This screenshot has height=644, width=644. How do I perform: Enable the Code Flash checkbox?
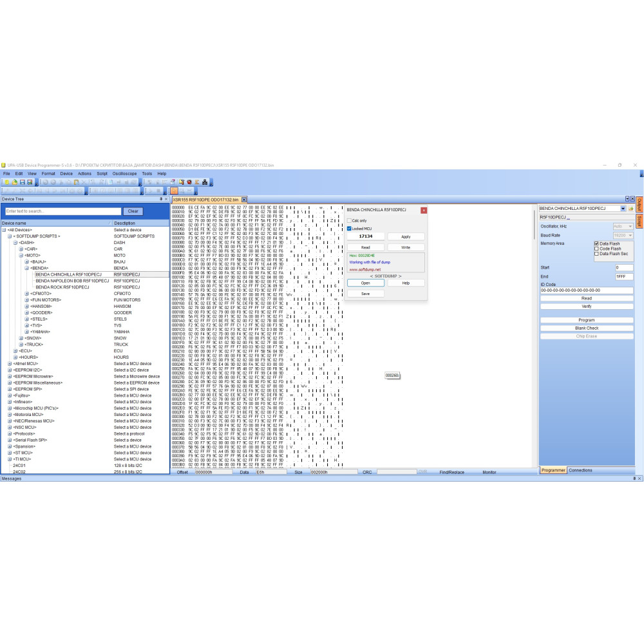[x=596, y=249]
